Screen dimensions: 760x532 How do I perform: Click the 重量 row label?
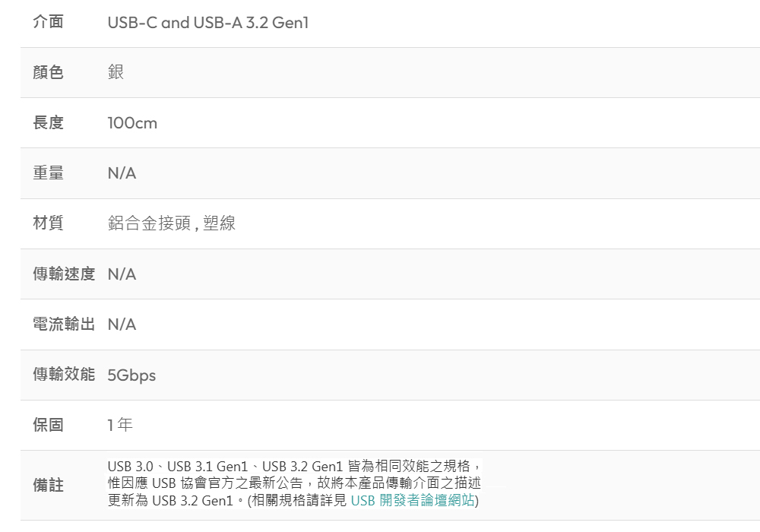[x=48, y=173]
